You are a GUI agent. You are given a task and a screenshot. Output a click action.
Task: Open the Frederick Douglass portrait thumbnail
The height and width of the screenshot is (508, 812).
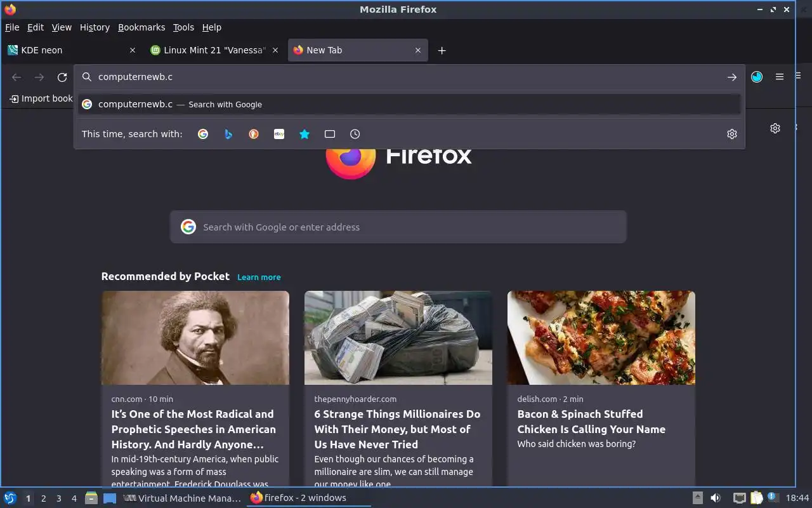click(x=195, y=338)
